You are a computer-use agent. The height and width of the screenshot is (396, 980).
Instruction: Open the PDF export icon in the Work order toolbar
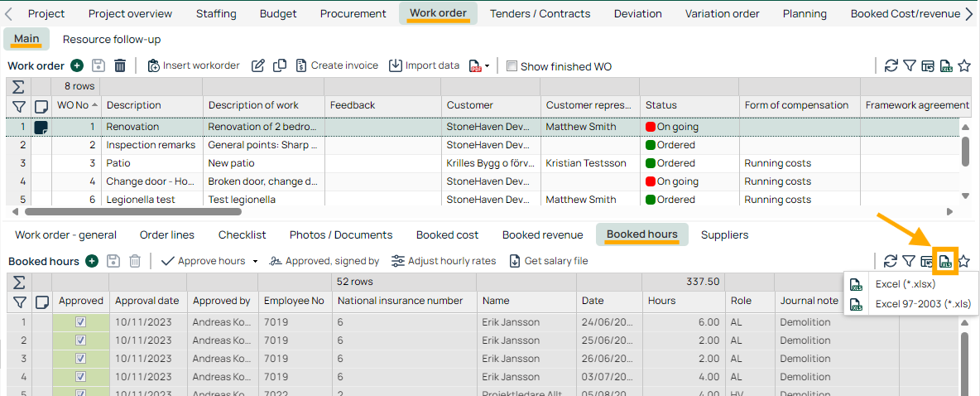click(x=476, y=65)
